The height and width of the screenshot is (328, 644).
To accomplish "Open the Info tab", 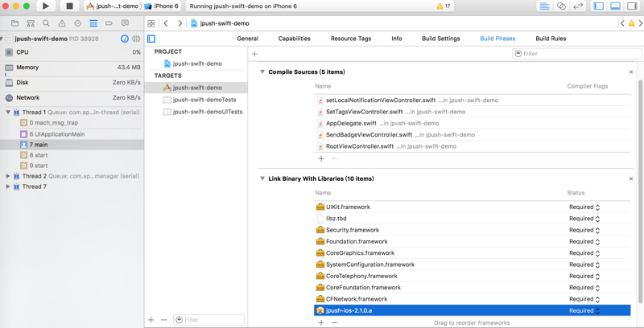I will pyautogui.click(x=397, y=39).
